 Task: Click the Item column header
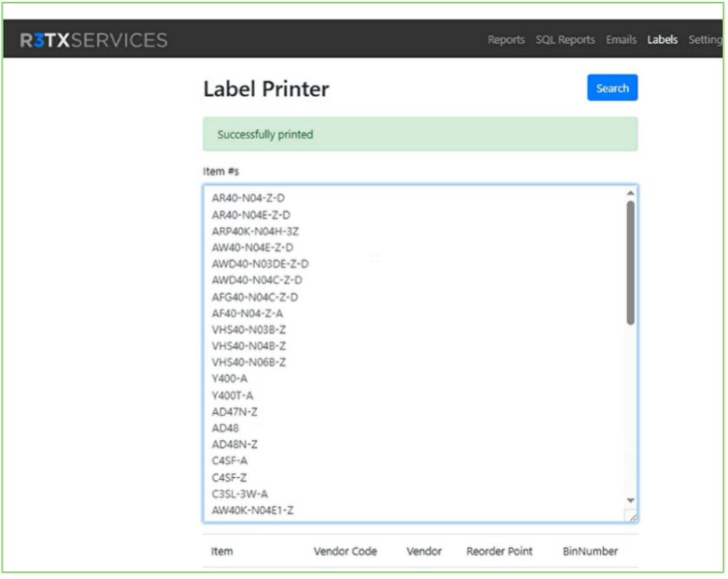pyautogui.click(x=222, y=551)
